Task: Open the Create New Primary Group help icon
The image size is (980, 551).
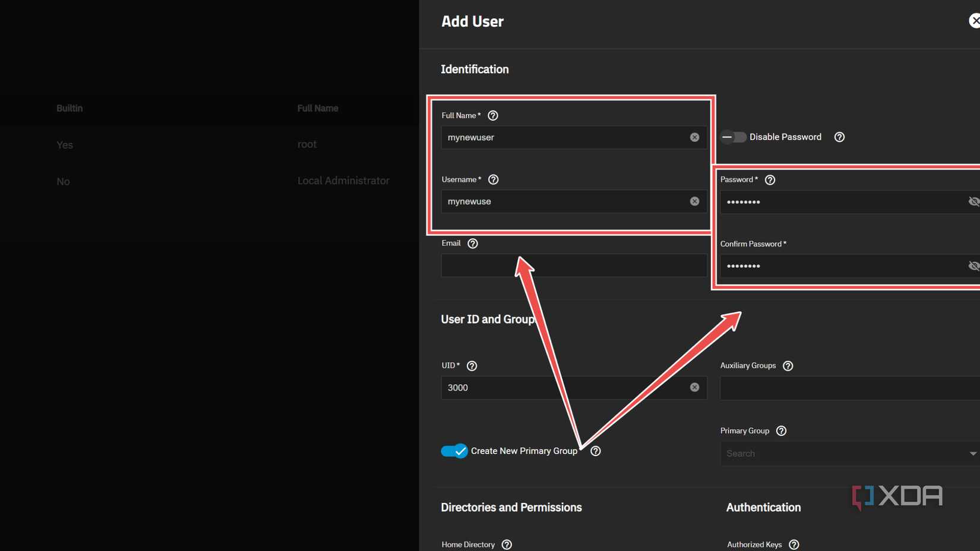Action: pos(596,451)
